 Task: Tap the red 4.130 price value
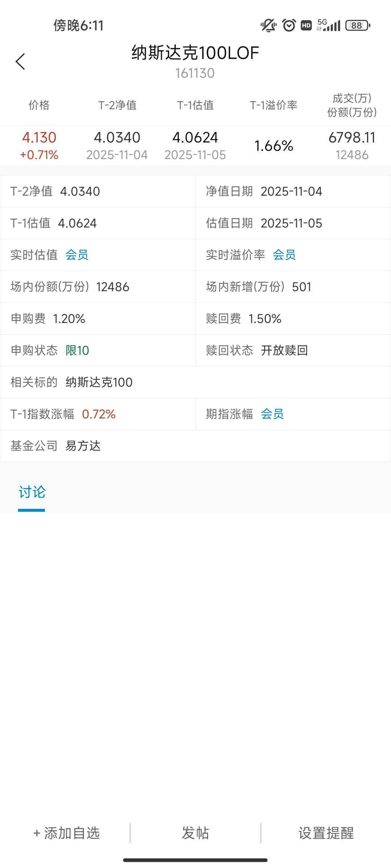point(39,138)
